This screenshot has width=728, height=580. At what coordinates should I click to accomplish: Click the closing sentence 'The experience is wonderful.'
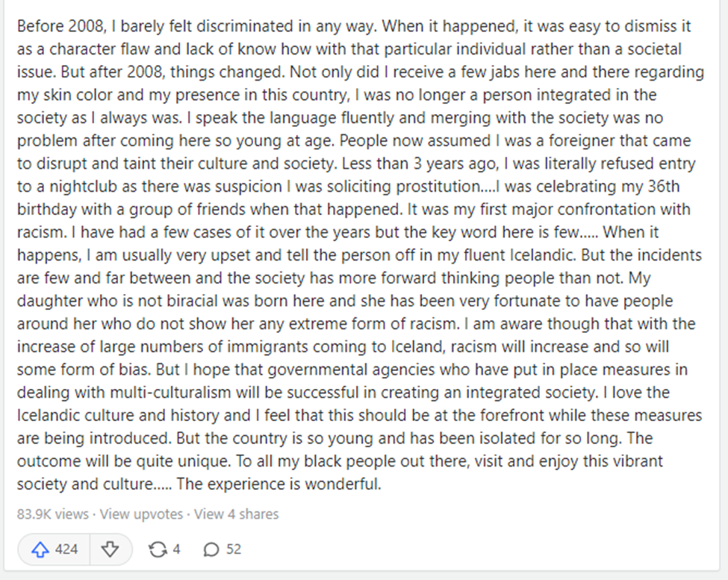[279, 484]
